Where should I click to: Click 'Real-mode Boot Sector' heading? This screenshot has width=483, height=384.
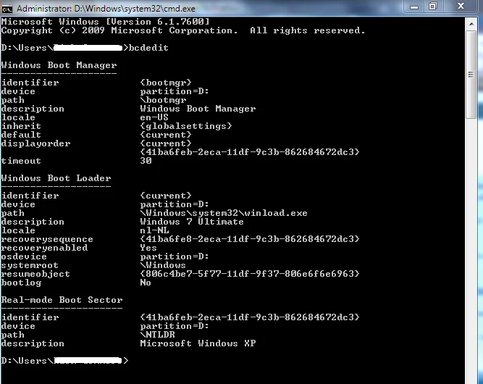pyautogui.click(x=62, y=300)
